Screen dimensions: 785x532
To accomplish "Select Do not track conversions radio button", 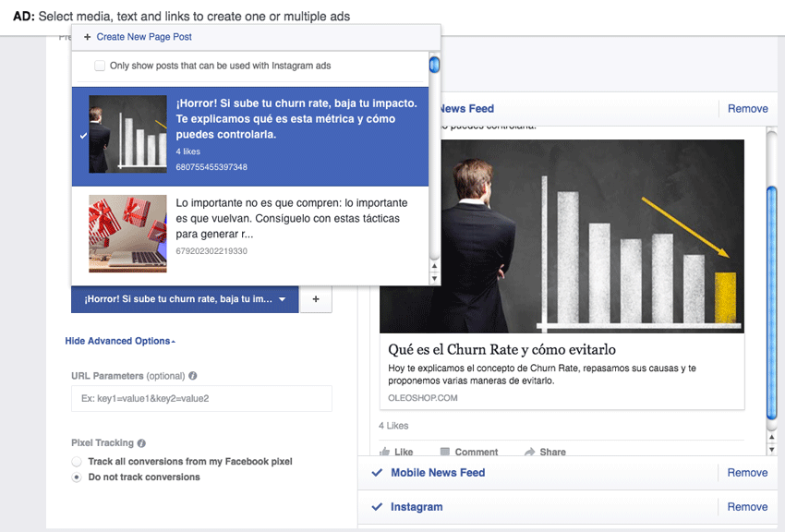I will [x=77, y=478].
